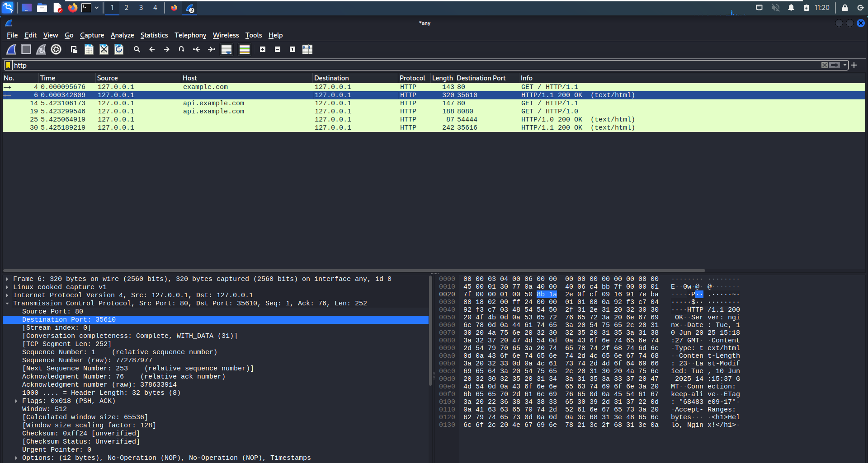Reset text to normal size
868x463 pixels.
pyautogui.click(x=292, y=49)
